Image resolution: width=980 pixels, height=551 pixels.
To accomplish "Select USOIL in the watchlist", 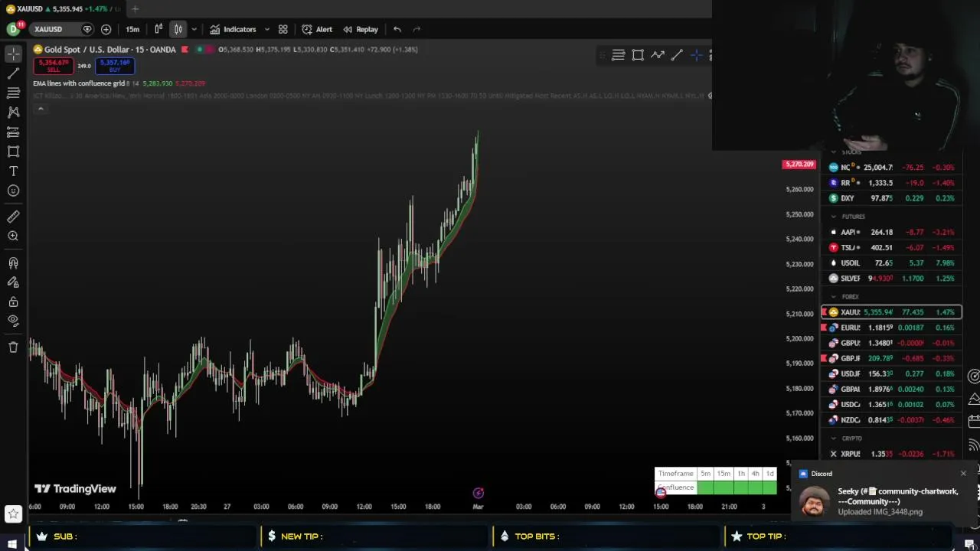I will (891, 262).
